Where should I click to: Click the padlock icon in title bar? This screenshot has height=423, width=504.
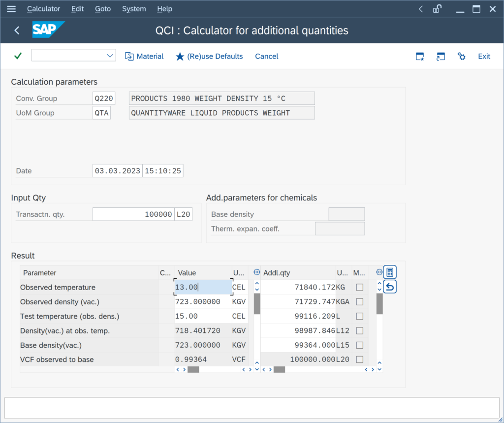coord(438,9)
